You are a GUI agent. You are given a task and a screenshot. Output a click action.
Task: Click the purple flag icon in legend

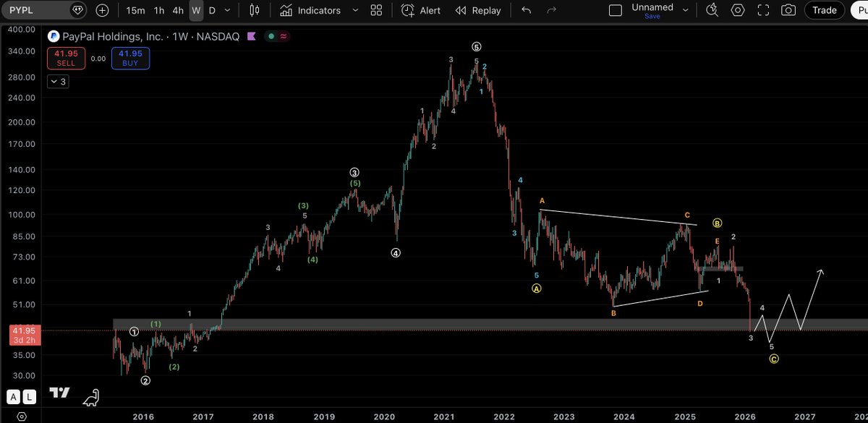[252, 36]
